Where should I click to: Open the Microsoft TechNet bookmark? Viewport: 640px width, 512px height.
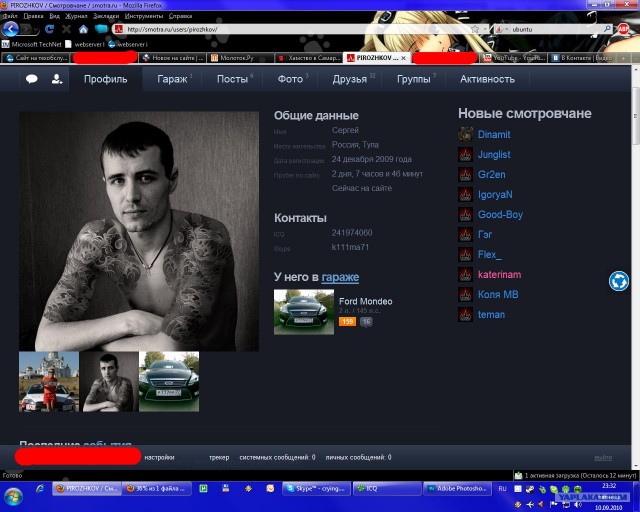(32, 44)
